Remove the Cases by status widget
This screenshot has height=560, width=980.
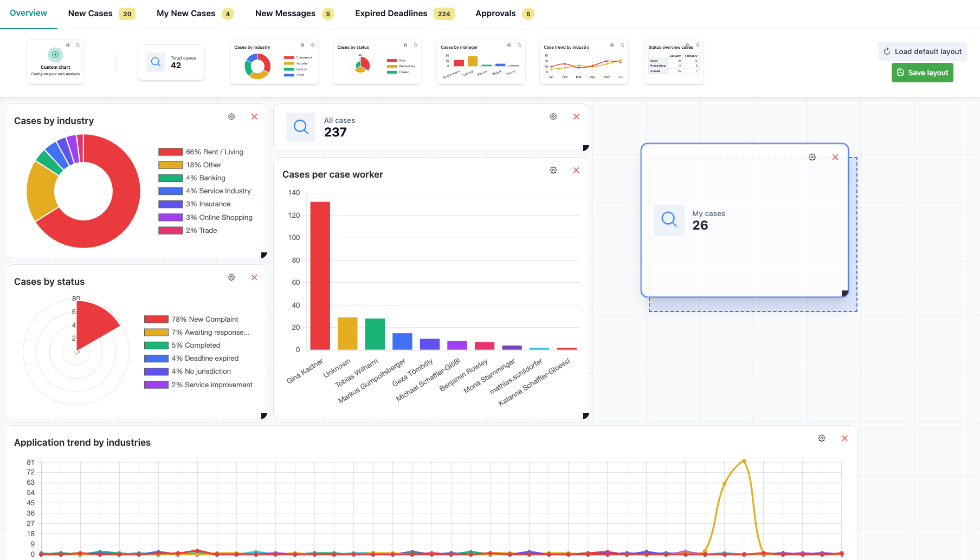254,277
